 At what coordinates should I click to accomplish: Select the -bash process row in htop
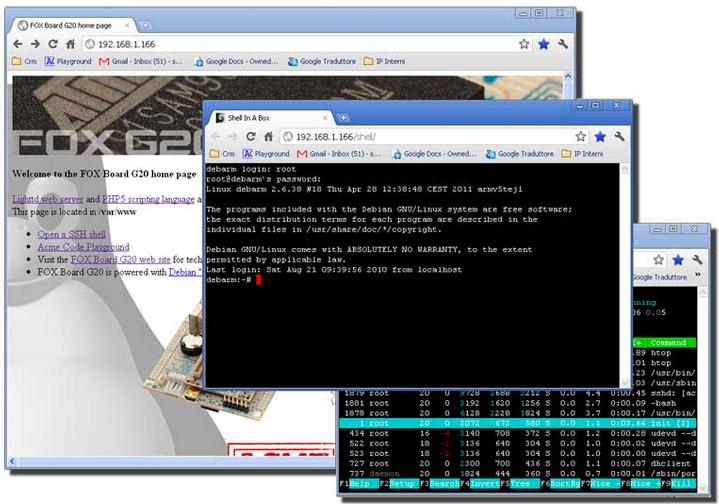pyautogui.click(x=518, y=403)
